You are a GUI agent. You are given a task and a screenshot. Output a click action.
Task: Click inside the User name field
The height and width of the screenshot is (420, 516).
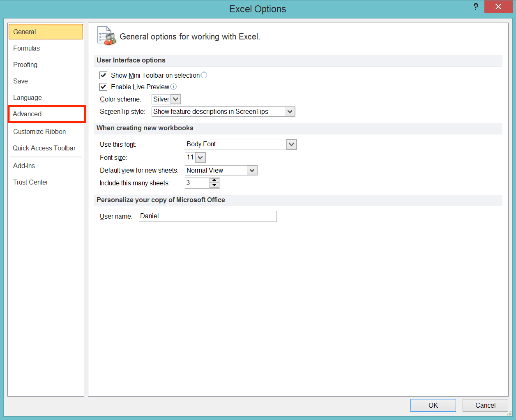tap(207, 216)
